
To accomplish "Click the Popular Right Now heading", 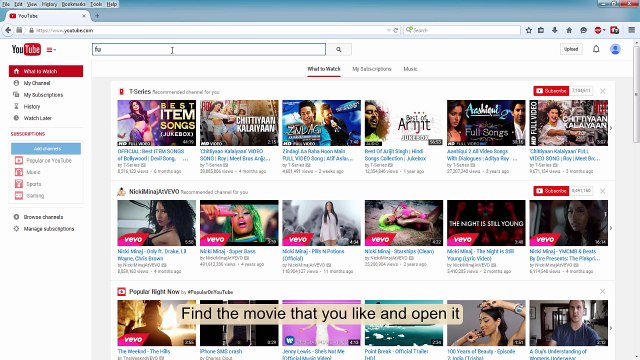I will 154,291.
